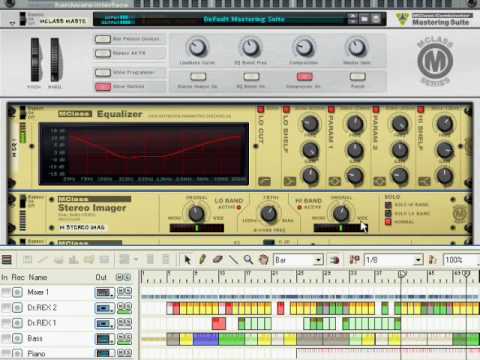Click the record icon on Mixer 1 track
480x360 pixels.
coord(17,292)
